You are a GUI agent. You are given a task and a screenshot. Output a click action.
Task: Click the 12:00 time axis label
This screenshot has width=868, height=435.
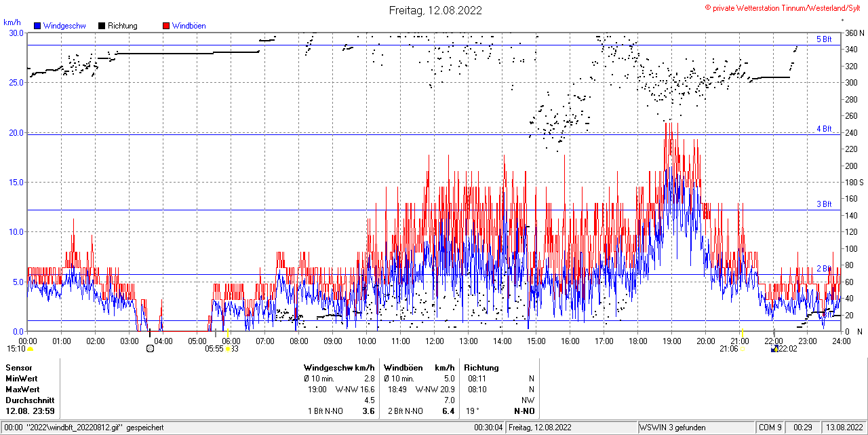435,341
